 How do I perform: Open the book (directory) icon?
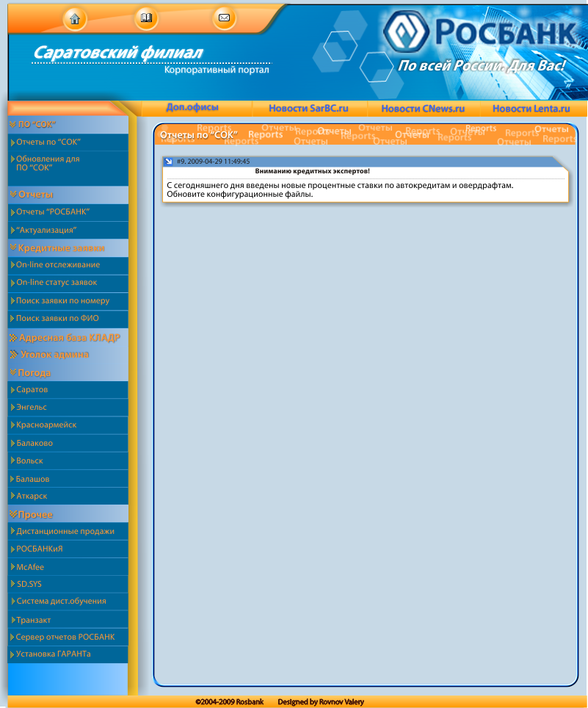tap(147, 18)
